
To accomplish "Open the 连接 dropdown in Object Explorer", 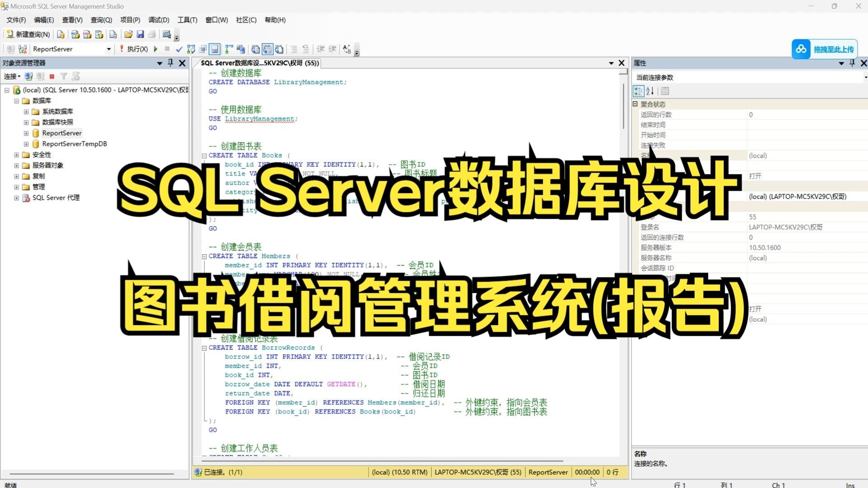I will pyautogui.click(x=12, y=76).
